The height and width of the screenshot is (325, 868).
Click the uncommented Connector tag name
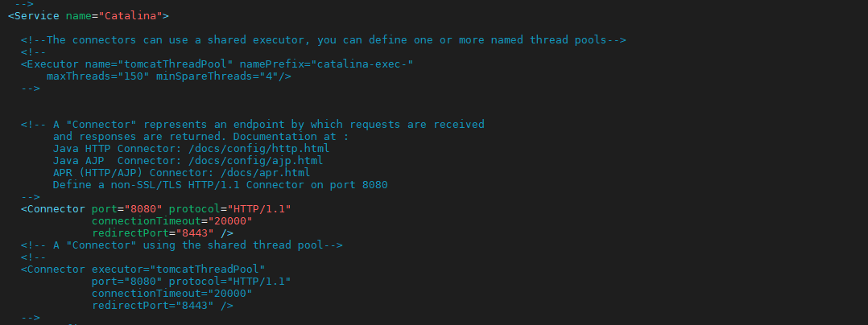coord(56,209)
